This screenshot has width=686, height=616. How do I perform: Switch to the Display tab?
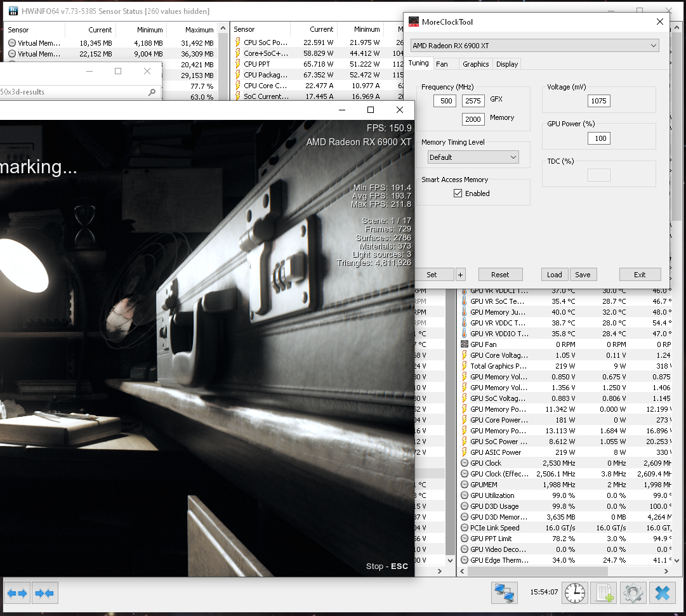[x=507, y=64]
